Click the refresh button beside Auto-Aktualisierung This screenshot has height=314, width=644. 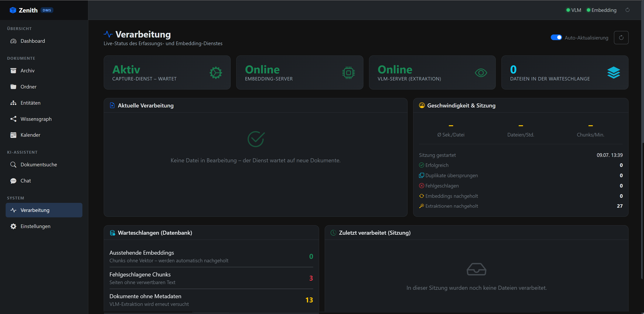click(621, 37)
